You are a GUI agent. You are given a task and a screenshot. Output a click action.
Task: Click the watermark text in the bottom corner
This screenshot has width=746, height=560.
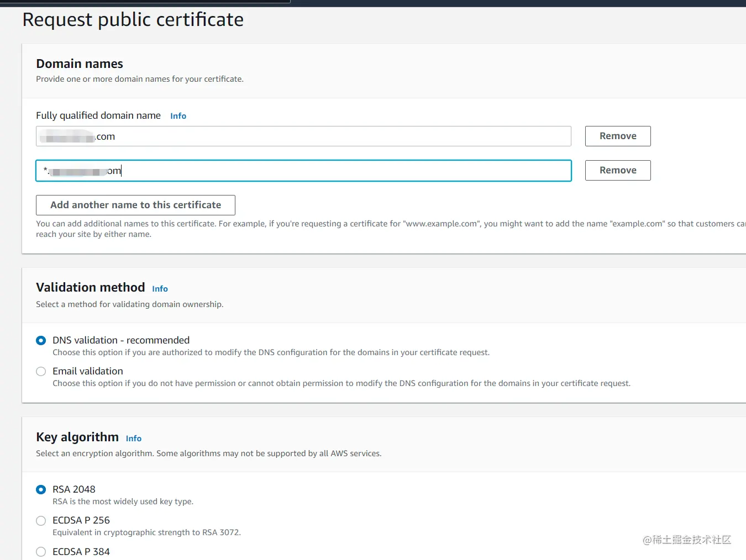coord(686,540)
